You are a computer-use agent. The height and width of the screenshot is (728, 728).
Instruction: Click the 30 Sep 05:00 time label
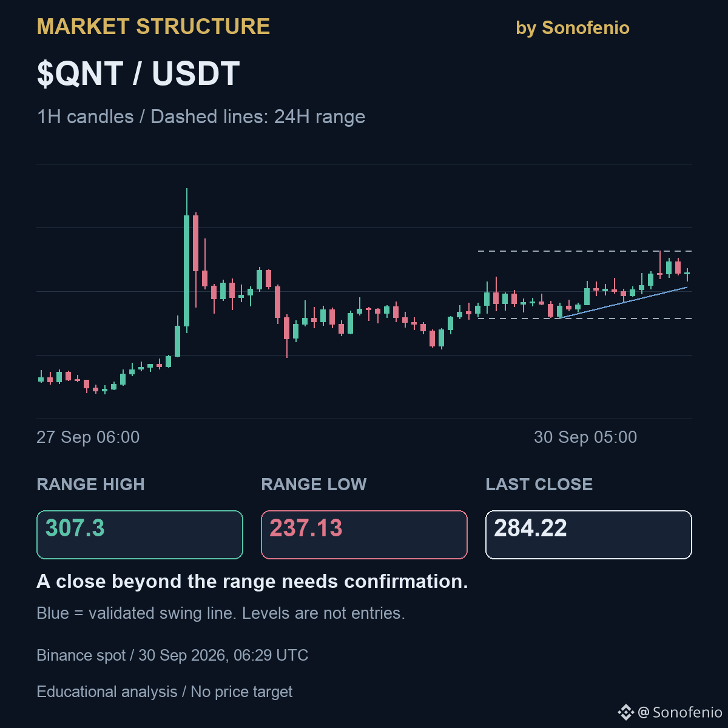(585, 437)
